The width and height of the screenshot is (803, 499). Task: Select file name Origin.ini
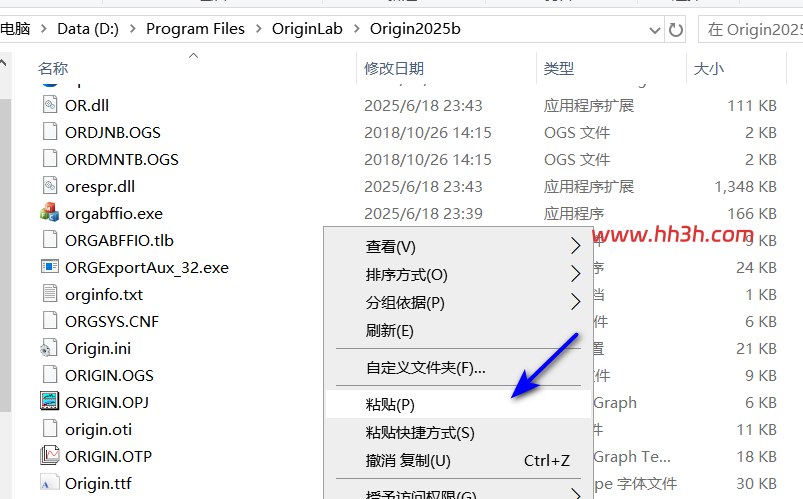point(98,348)
